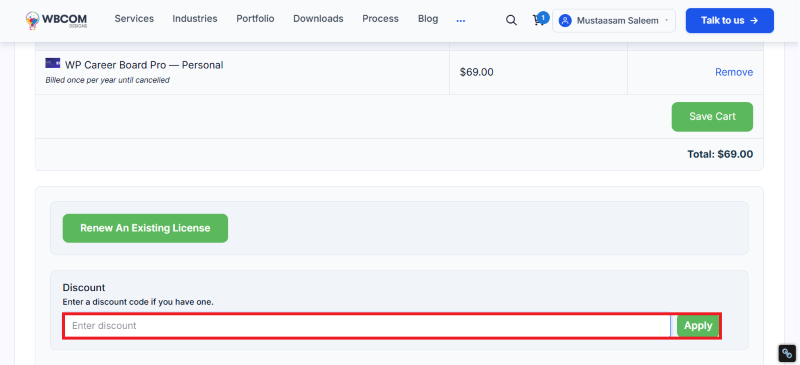Image resolution: width=800 pixels, height=365 pixels.
Task: Click the Total: $69.00 text
Action: [720, 154]
